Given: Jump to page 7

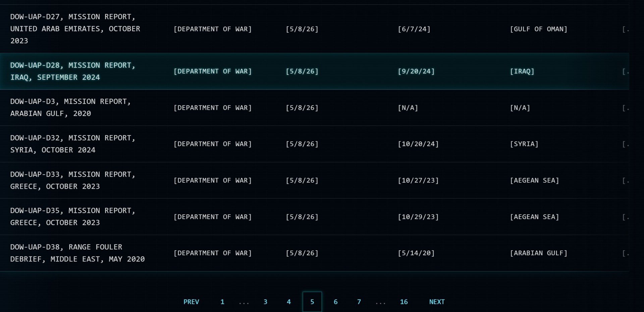Looking at the screenshot, I should click(x=359, y=302).
